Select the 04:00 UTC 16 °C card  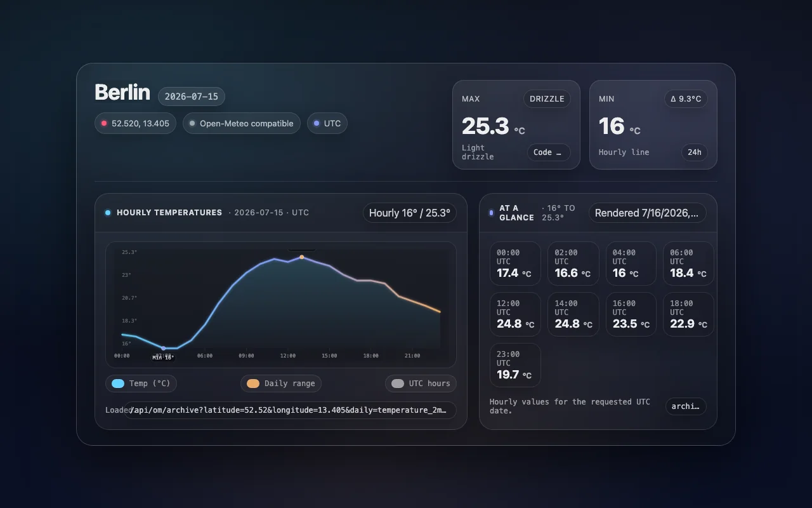pyautogui.click(x=631, y=264)
